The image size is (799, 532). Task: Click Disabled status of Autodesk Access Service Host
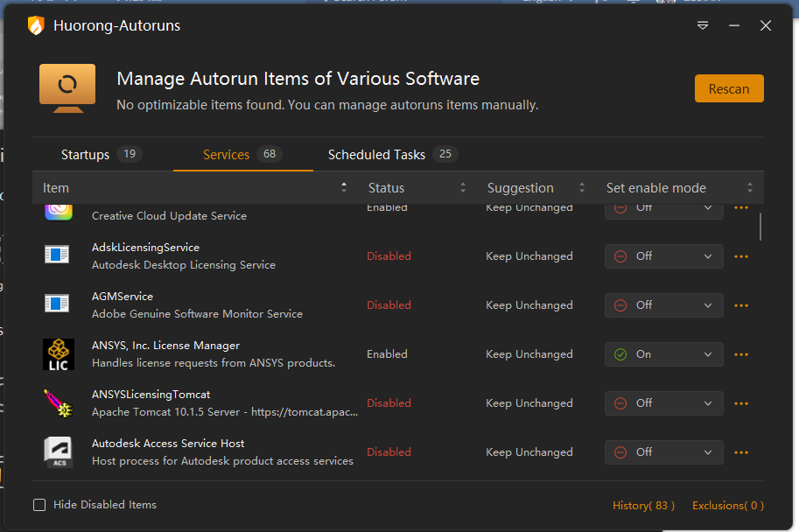click(x=389, y=452)
